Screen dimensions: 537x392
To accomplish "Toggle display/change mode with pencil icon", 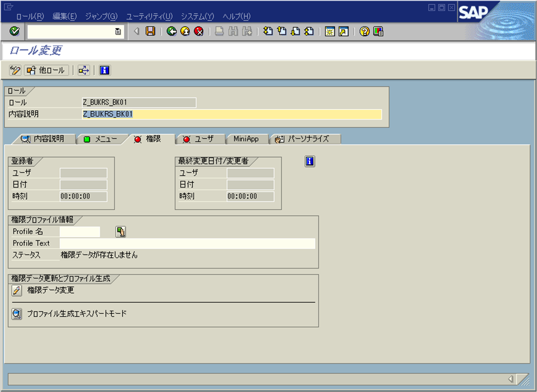I will tap(15, 70).
